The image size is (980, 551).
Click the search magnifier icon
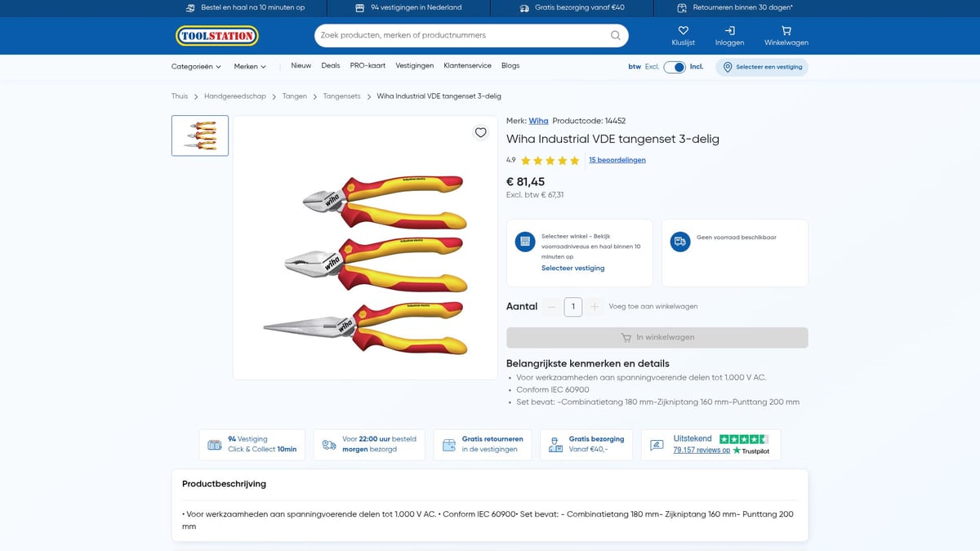[616, 36]
